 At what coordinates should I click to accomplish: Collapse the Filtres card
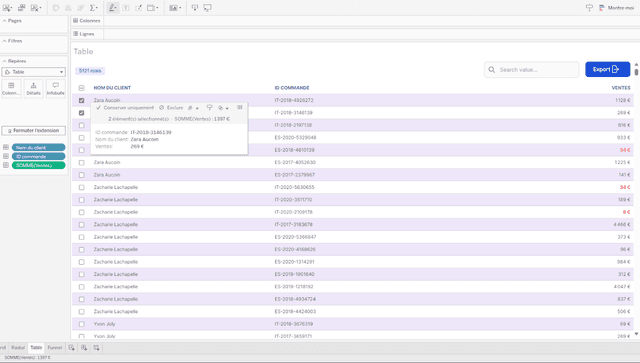(4, 41)
